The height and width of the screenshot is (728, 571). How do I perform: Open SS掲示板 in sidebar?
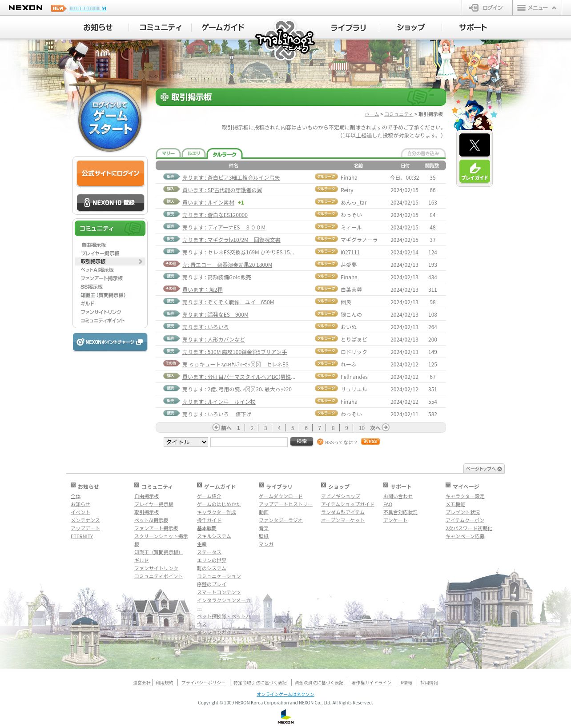pyautogui.click(x=92, y=287)
